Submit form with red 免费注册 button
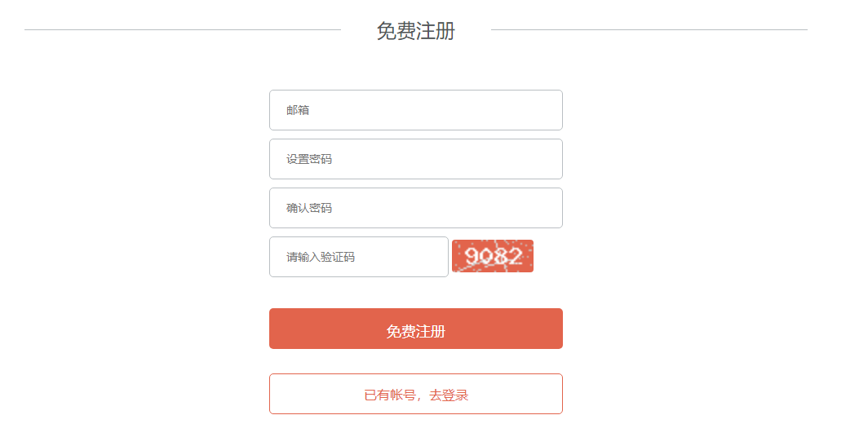868x446 pixels. (416, 329)
